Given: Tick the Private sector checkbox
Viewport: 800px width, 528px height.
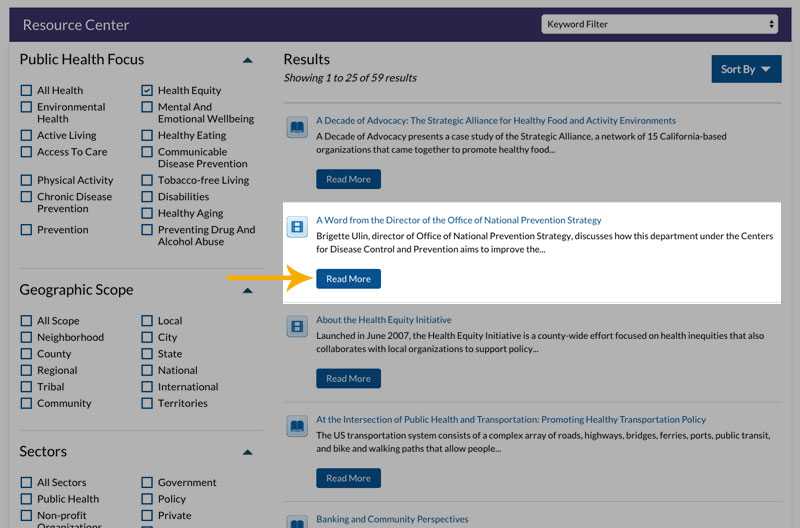Looking at the screenshot, I should pyautogui.click(x=147, y=515).
